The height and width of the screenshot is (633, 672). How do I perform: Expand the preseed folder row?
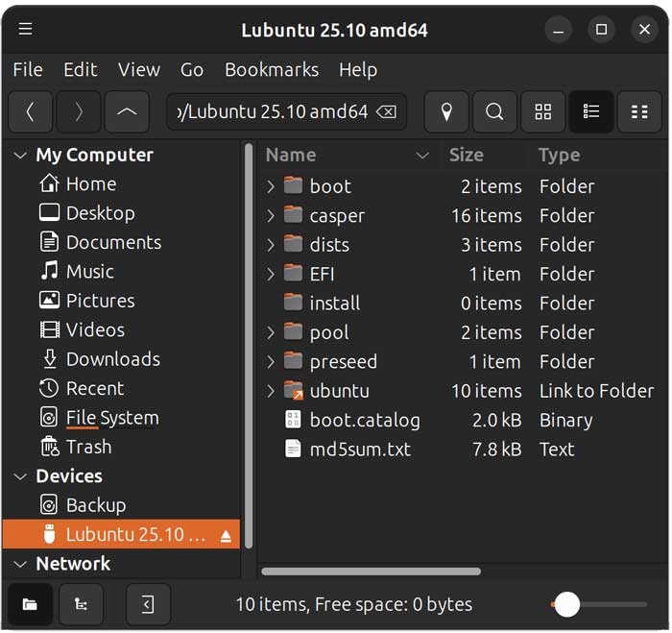pyautogui.click(x=270, y=361)
